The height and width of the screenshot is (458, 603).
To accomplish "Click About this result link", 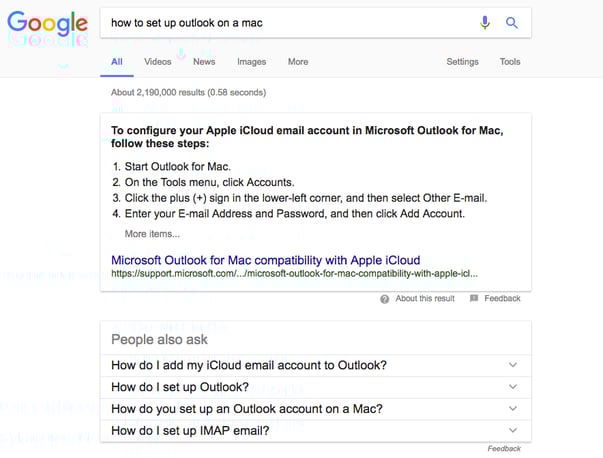I will (425, 298).
